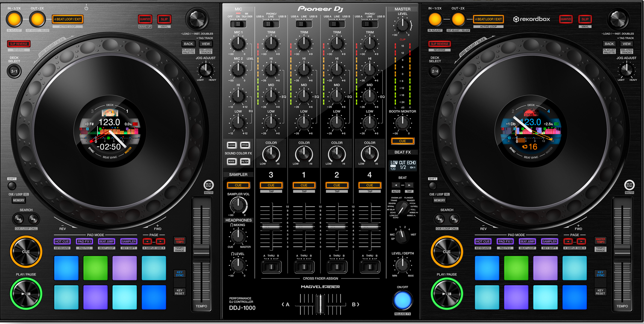Image resolution: width=644 pixels, height=324 pixels.
Task: Select BEAT JUMP mode on left deck
Action: [x=106, y=241]
